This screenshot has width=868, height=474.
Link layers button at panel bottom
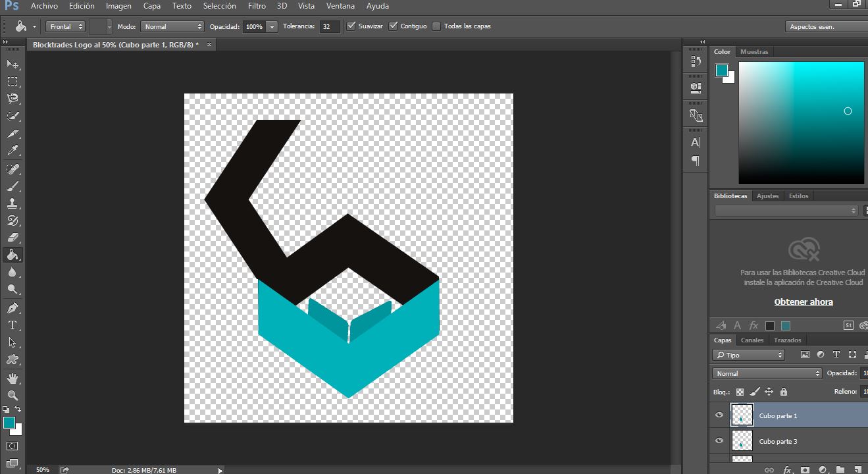pyautogui.click(x=769, y=469)
